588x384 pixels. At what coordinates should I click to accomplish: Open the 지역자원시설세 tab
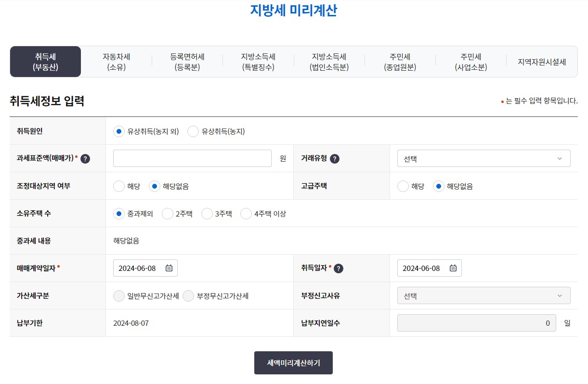click(542, 61)
